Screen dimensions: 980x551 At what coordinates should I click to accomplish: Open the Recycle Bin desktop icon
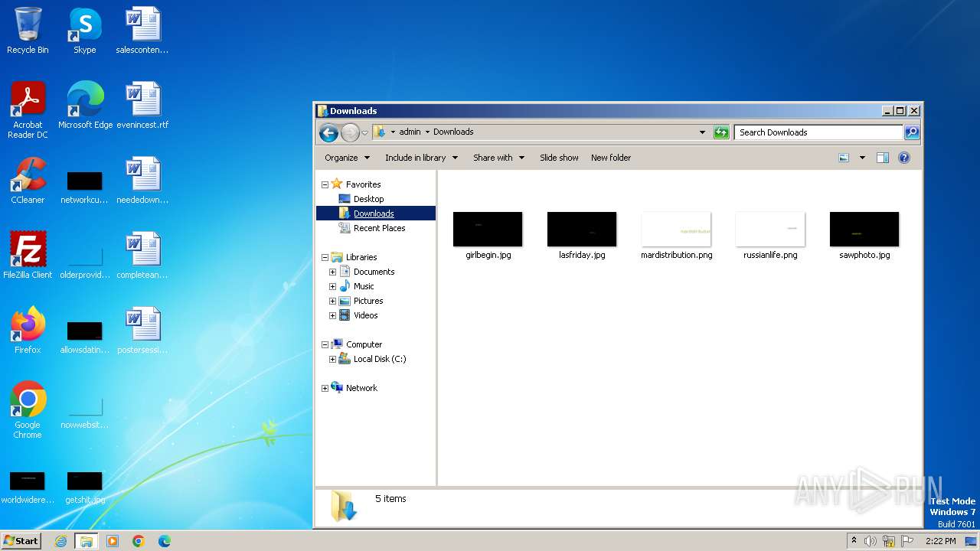(x=28, y=31)
